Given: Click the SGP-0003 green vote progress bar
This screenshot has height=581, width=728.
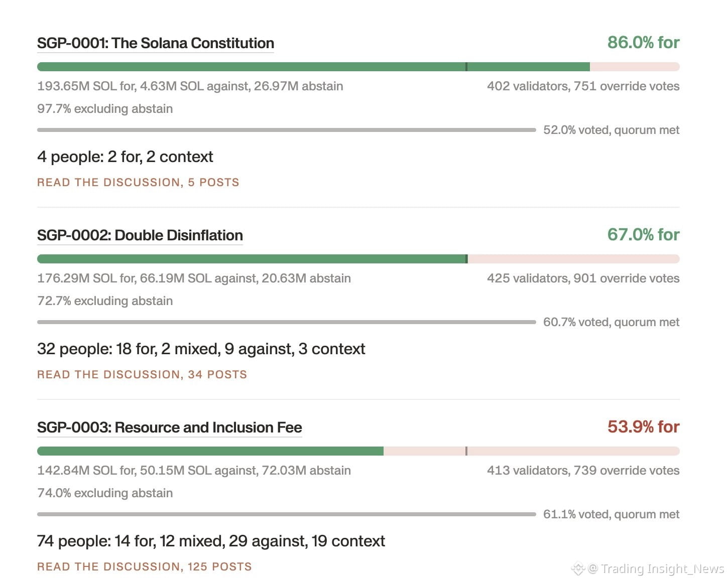Looking at the screenshot, I should 210,451.
